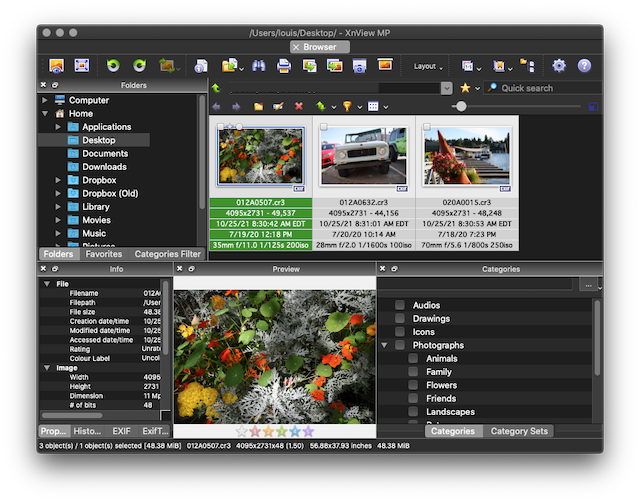Screen dimensions: 640x502
Task: Click the printer icon in toolbar
Action: click(284, 66)
